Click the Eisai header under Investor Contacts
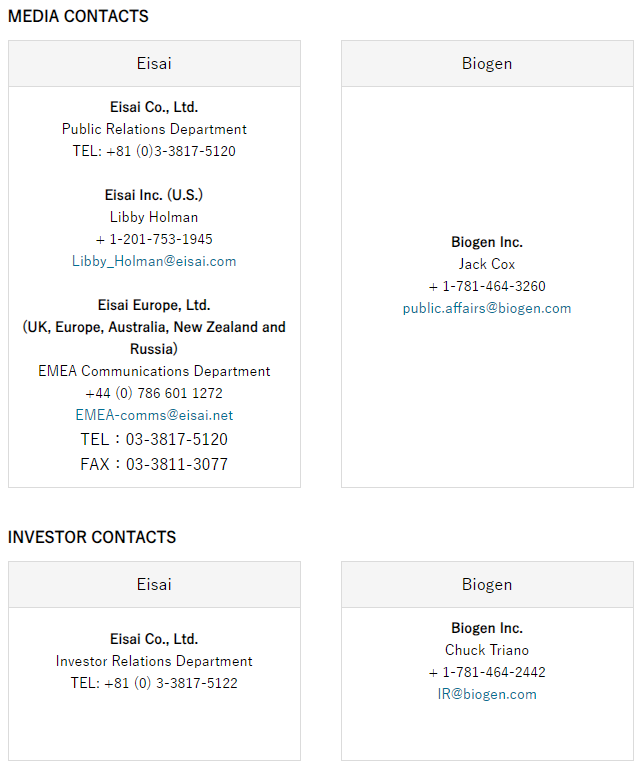This screenshot has width=644, height=769. 154,584
